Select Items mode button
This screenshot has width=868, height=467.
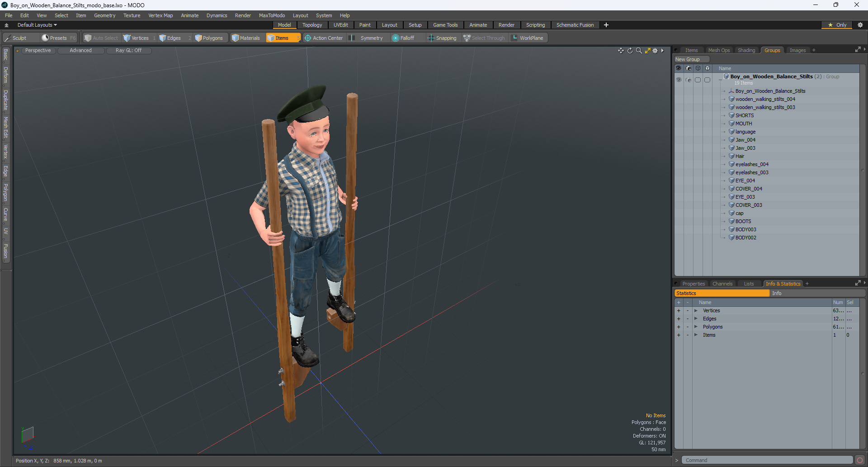[x=283, y=38]
